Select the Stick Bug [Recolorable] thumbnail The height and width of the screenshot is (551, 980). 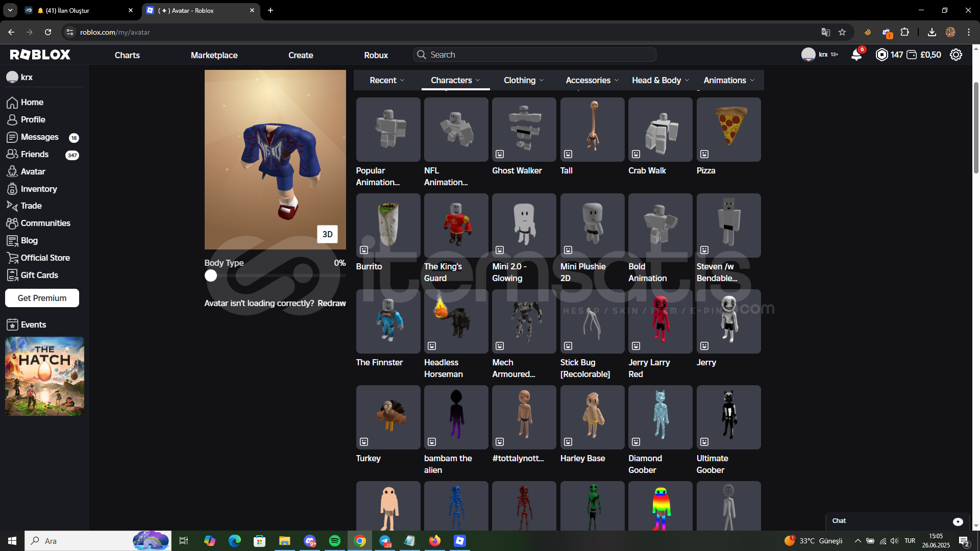point(592,321)
